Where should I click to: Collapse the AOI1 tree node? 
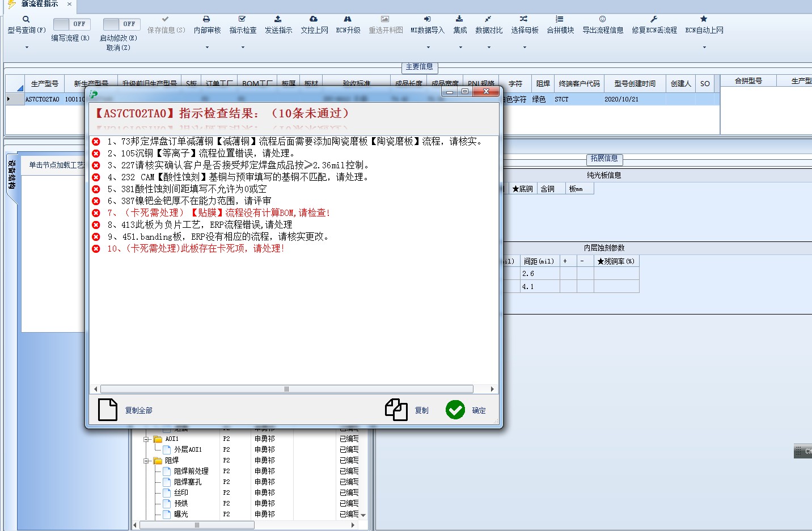146,439
